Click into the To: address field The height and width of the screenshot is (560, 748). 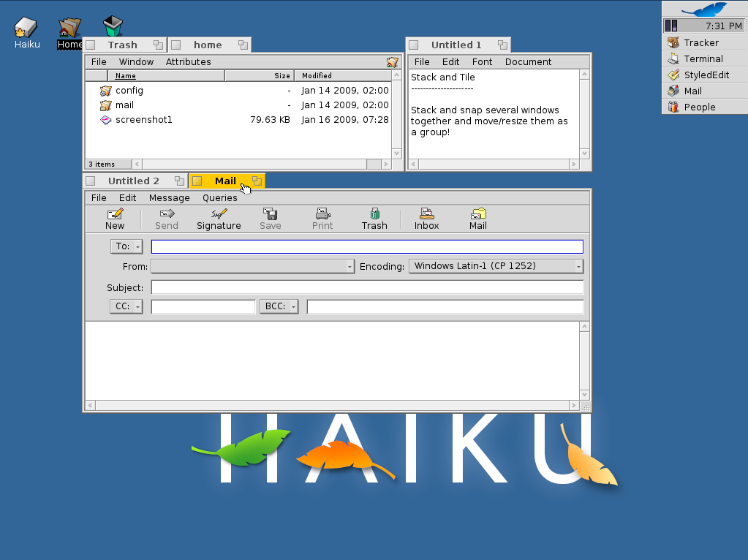[367, 246]
